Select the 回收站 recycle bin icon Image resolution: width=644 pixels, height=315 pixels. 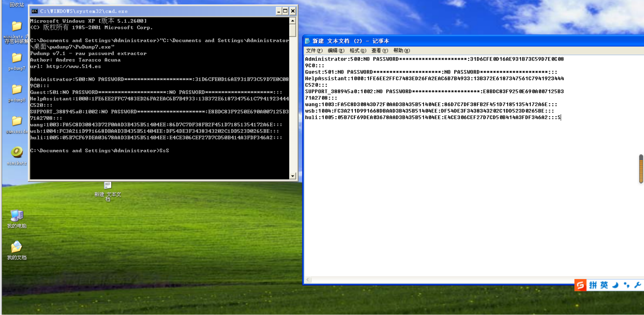point(17,5)
